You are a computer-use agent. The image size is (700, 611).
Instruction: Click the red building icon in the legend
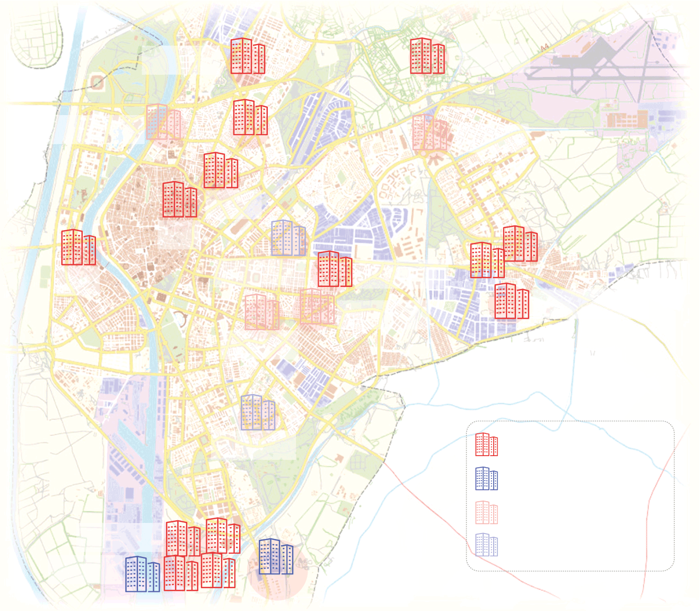486,444
